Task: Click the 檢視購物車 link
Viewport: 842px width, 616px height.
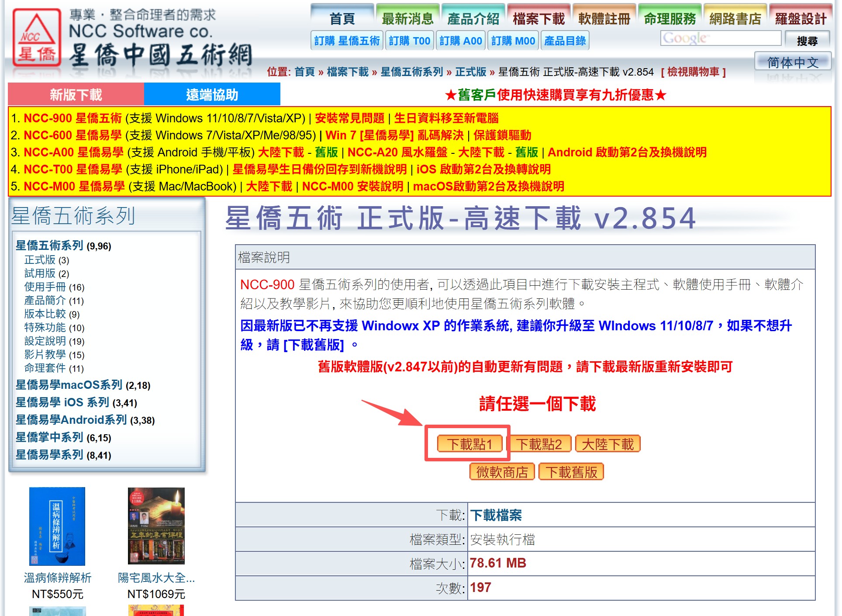Action: tap(693, 72)
